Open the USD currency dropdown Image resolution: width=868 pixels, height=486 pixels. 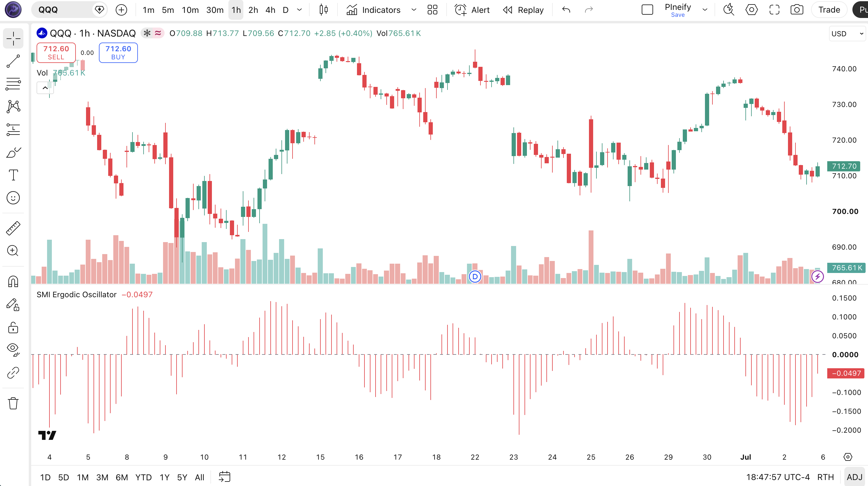847,34
